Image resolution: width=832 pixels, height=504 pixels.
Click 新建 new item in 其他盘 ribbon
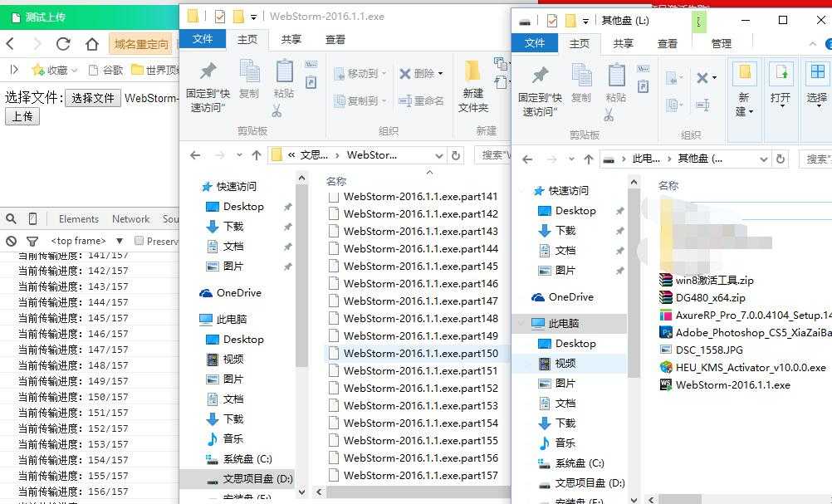click(745, 90)
